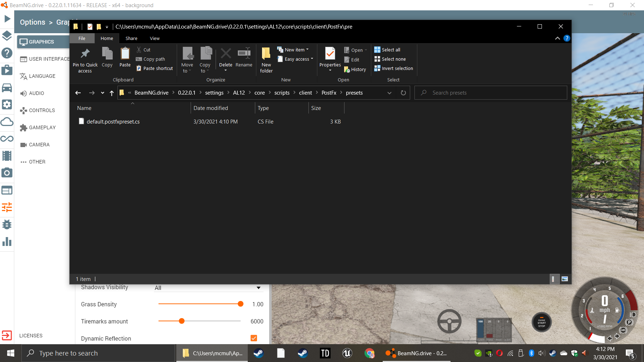Open Properties from the ribbon

[x=330, y=59]
